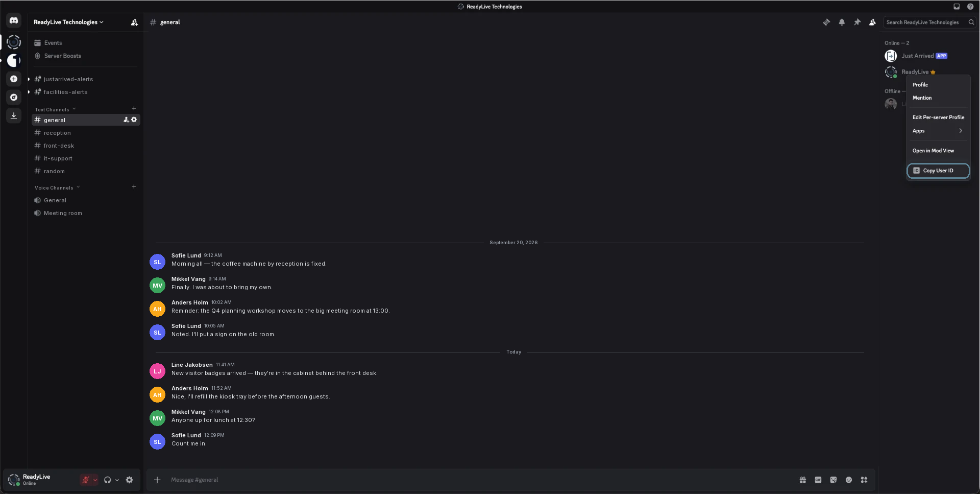Open sticker picker icon

point(834,480)
